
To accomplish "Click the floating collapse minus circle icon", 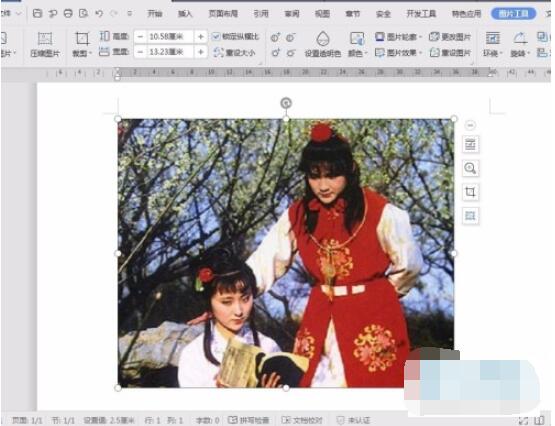I will [470, 125].
